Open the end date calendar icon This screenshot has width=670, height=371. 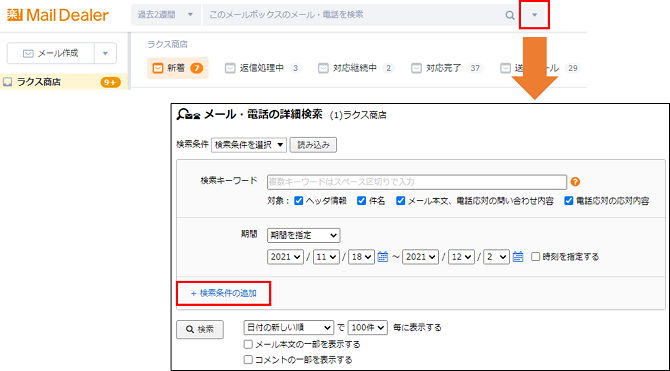[x=518, y=257]
